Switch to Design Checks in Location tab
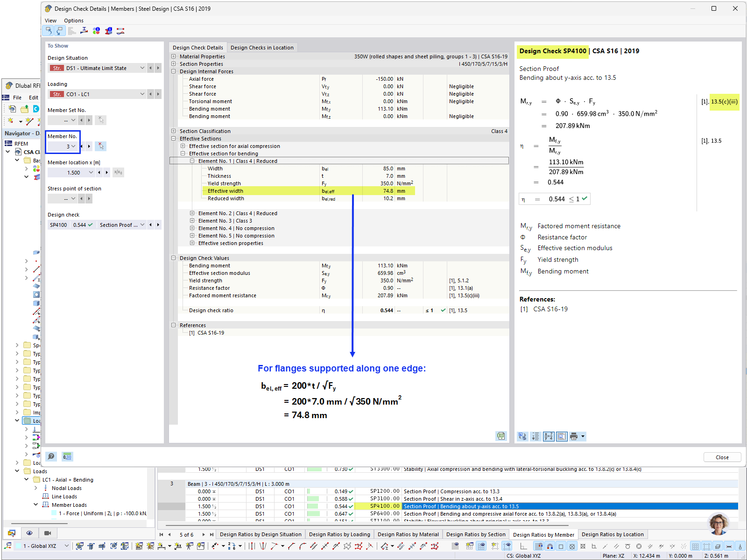The image size is (747, 560). pos(262,47)
